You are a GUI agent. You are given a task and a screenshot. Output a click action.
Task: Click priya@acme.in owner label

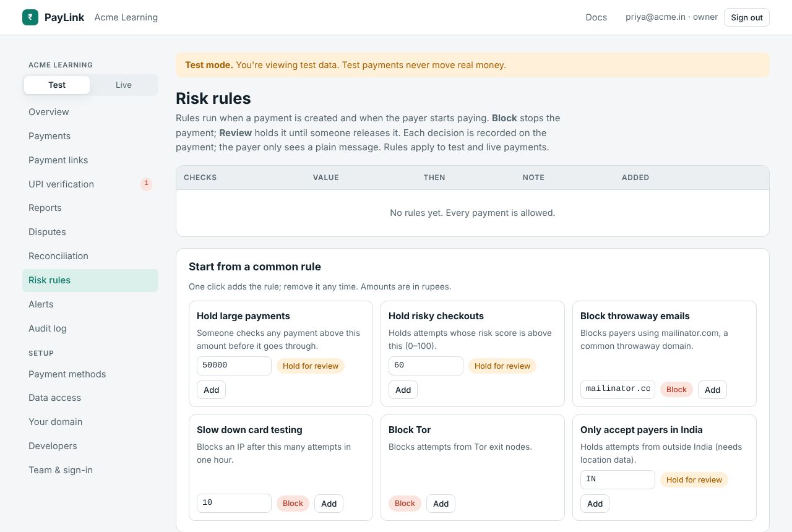click(x=671, y=17)
